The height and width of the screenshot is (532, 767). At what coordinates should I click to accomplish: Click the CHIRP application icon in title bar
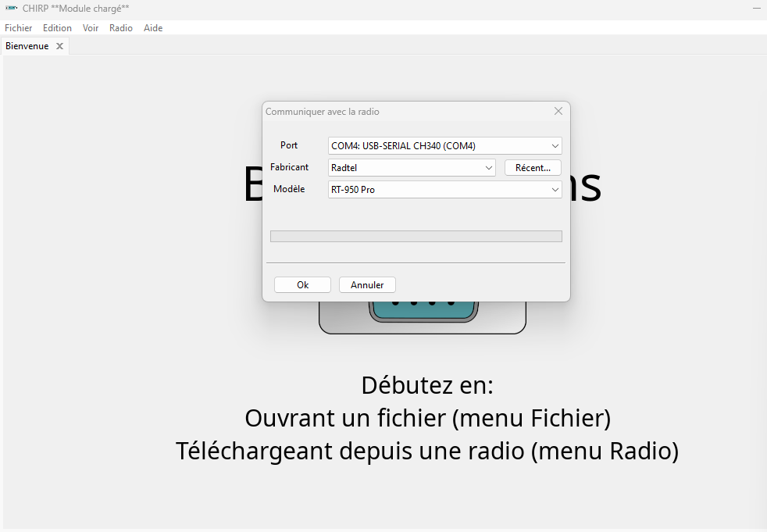coord(11,8)
